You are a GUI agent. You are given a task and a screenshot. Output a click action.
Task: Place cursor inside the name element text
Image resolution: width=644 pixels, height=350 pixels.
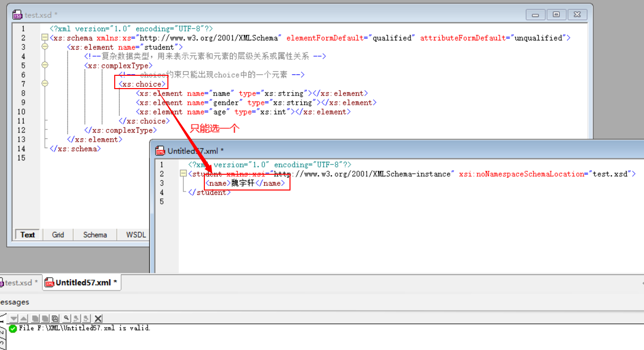pyautogui.click(x=241, y=183)
